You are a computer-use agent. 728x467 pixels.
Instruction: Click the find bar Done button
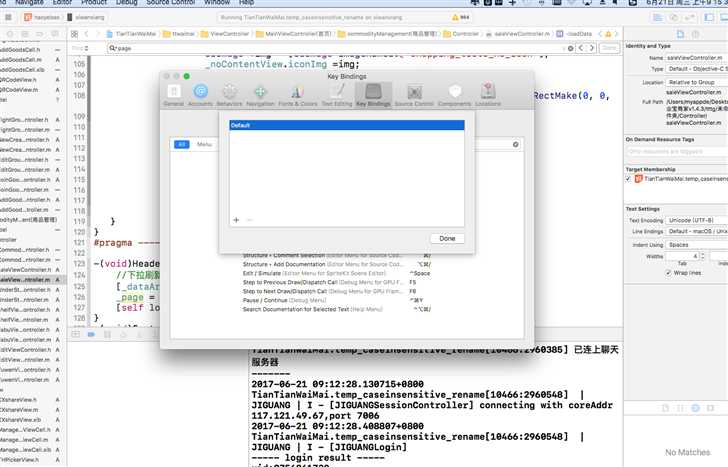point(609,48)
